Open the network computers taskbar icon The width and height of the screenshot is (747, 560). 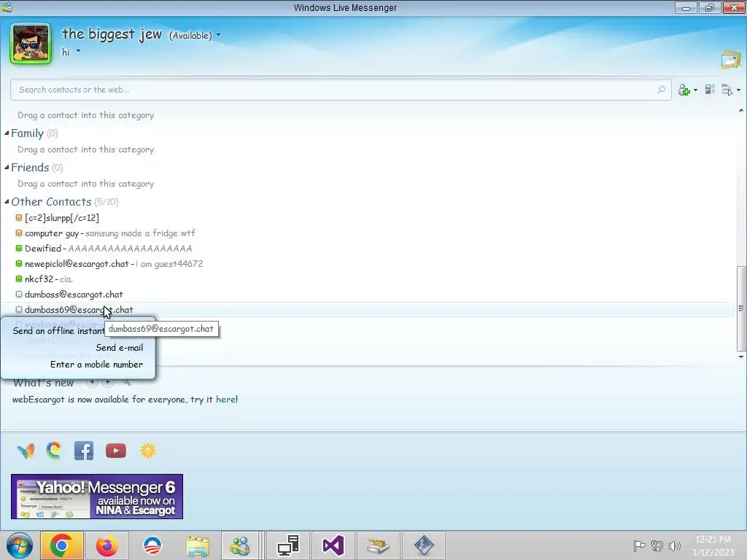click(288, 545)
